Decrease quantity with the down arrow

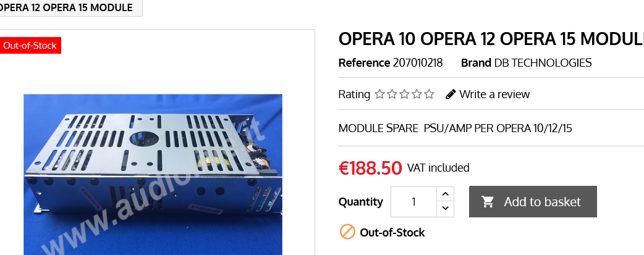click(x=445, y=209)
